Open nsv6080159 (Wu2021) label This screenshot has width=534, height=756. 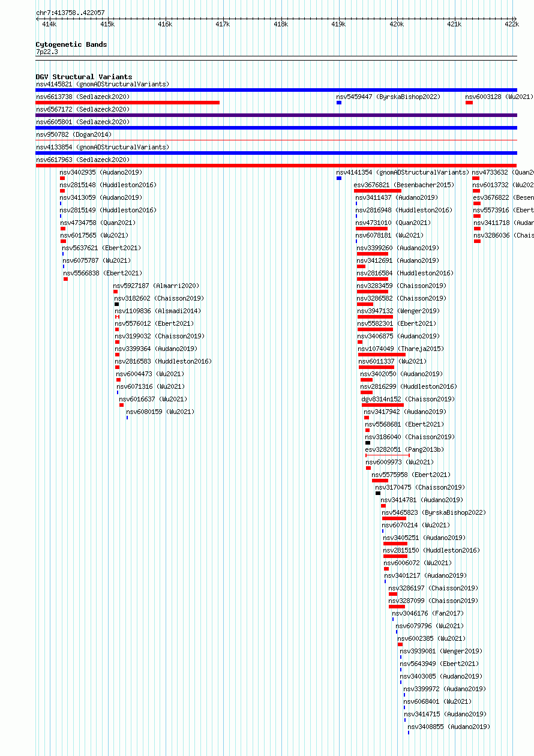pos(160,412)
